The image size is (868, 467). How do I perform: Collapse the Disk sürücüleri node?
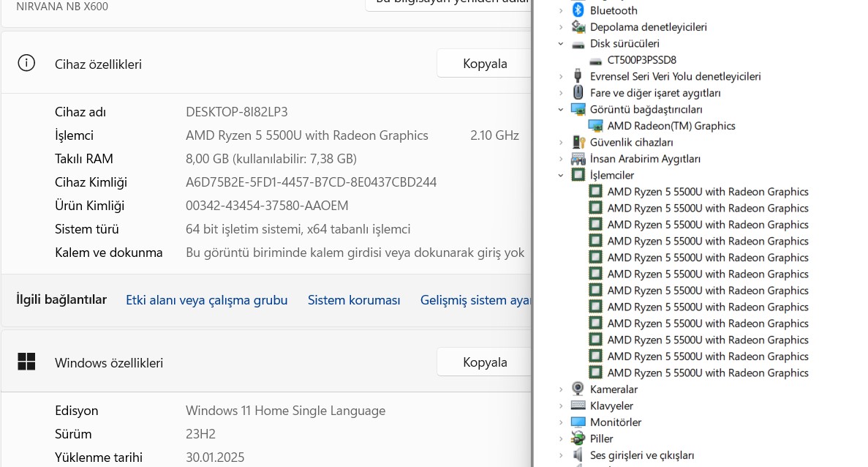click(x=561, y=43)
